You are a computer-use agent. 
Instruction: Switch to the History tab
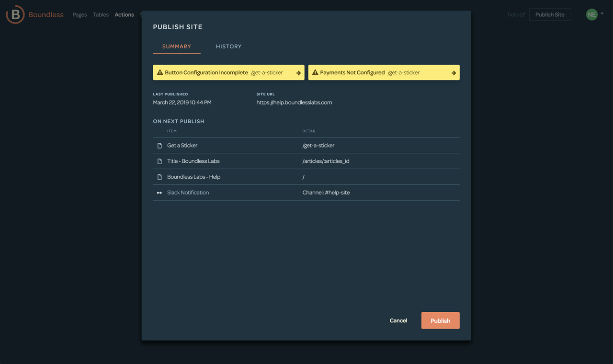(x=229, y=46)
